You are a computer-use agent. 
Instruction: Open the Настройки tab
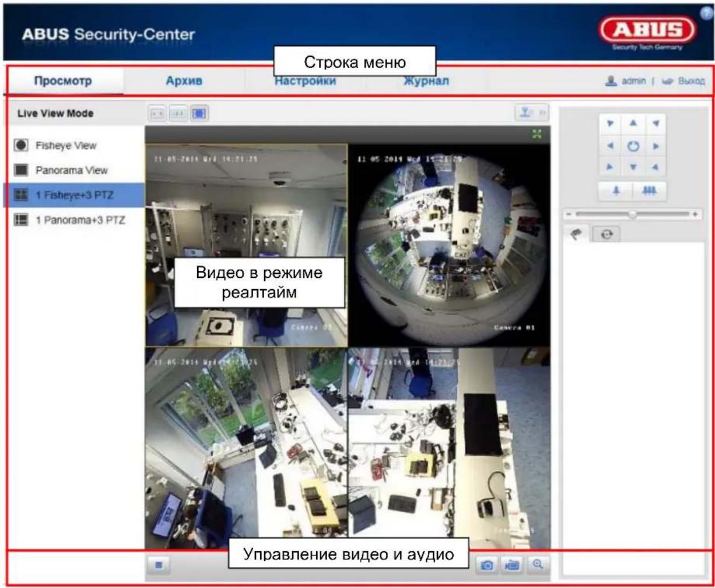coord(305,81)
